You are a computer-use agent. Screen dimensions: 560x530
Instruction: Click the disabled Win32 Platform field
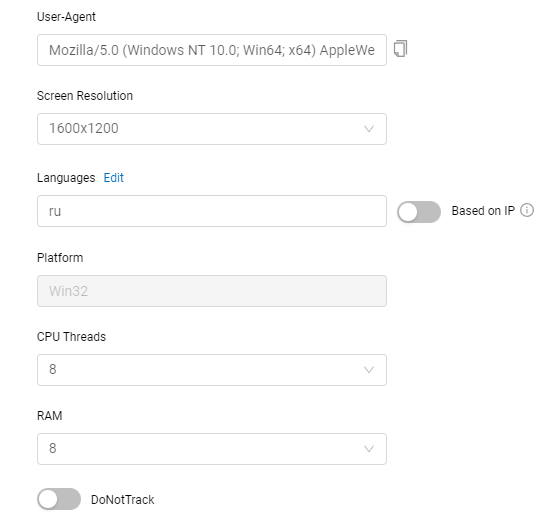[x=212, y=291]
